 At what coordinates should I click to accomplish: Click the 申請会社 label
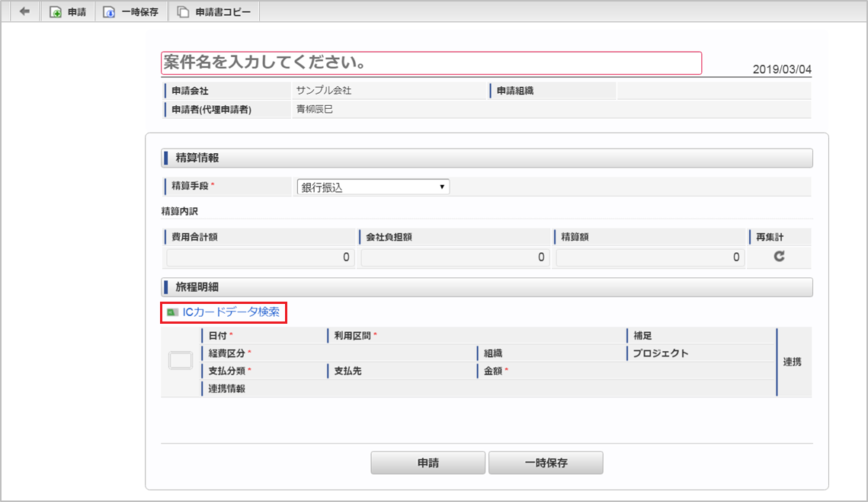point(190,91)
